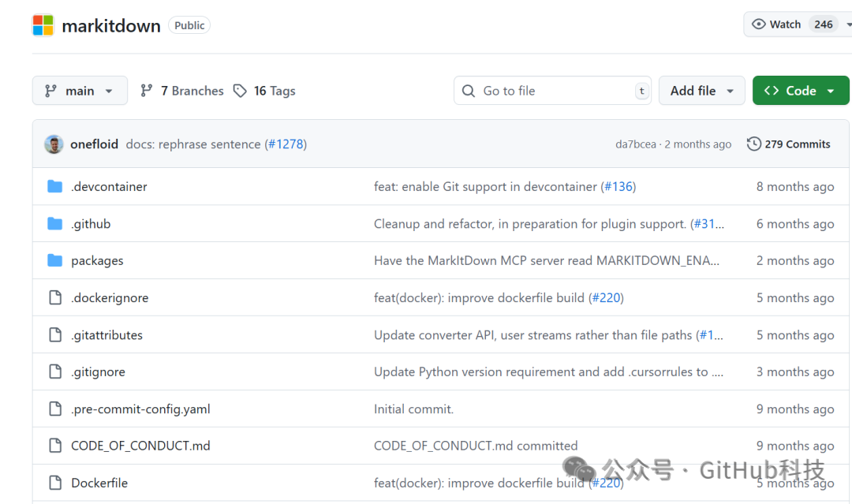Image resolution: width=852 pixels, height=504 pixels.
Task: Open 'Cleanup and refactor' commit message
Action: coord(530,224)
